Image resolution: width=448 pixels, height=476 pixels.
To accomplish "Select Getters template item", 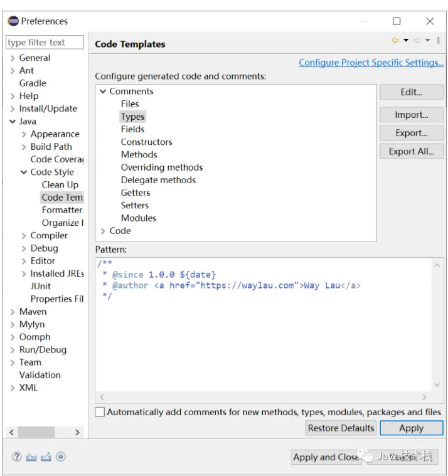I will tap(136, 193).
